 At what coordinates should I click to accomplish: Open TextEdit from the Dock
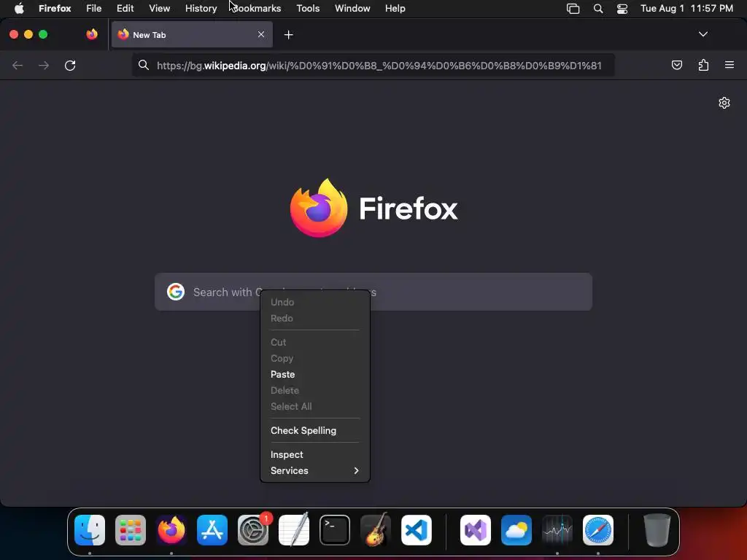click(x=294, y=529)
